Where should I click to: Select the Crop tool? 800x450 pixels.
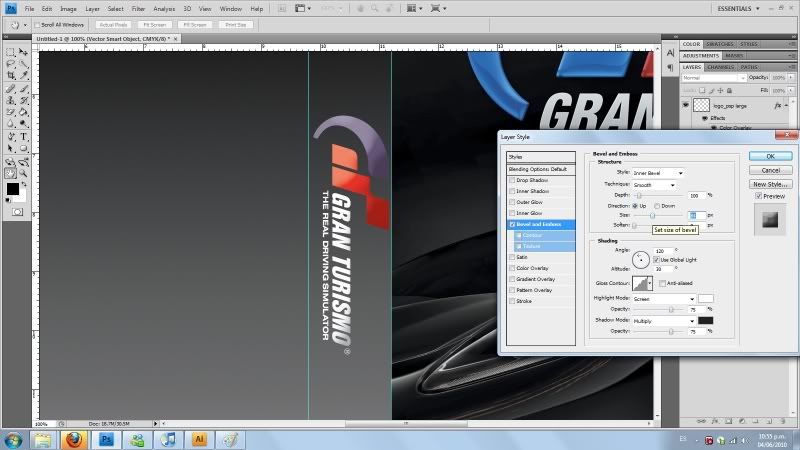pos(11,75)
